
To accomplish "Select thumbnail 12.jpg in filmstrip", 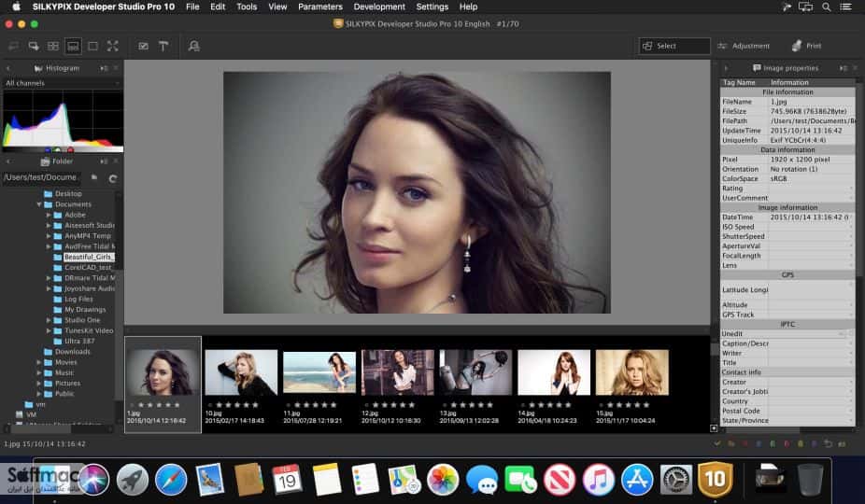I will pos(398,372).
